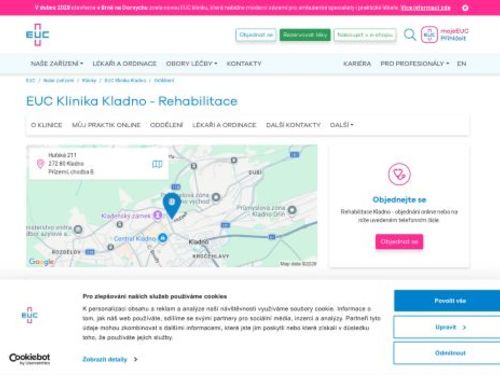Click the green Rezervovat léky button
The height and width of the screenshot is (375, 500).
click(x=305, y=35)
